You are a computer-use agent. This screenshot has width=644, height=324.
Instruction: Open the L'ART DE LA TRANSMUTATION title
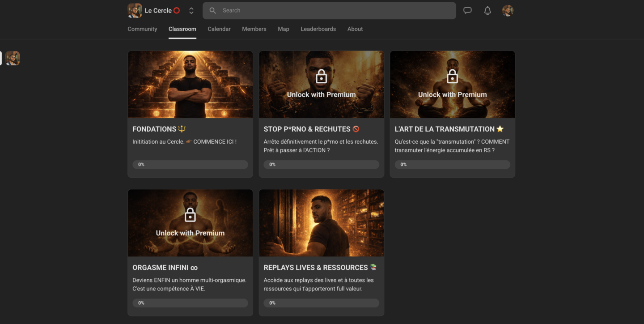pos(449,129)
